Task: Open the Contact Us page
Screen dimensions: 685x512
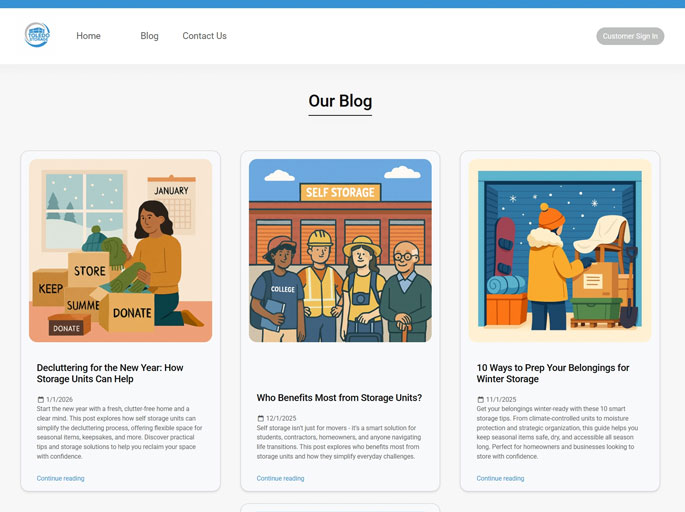Action: pos(204,36)
